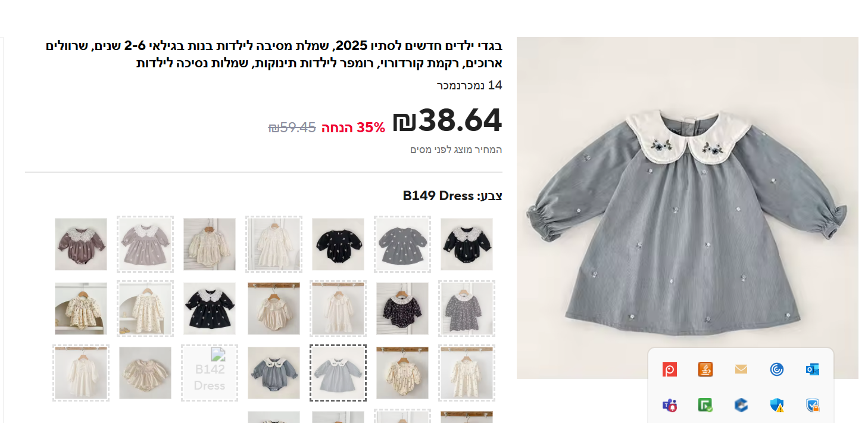
Task: Click the blue hexagon C tray icon
Action: coord(741,405)
